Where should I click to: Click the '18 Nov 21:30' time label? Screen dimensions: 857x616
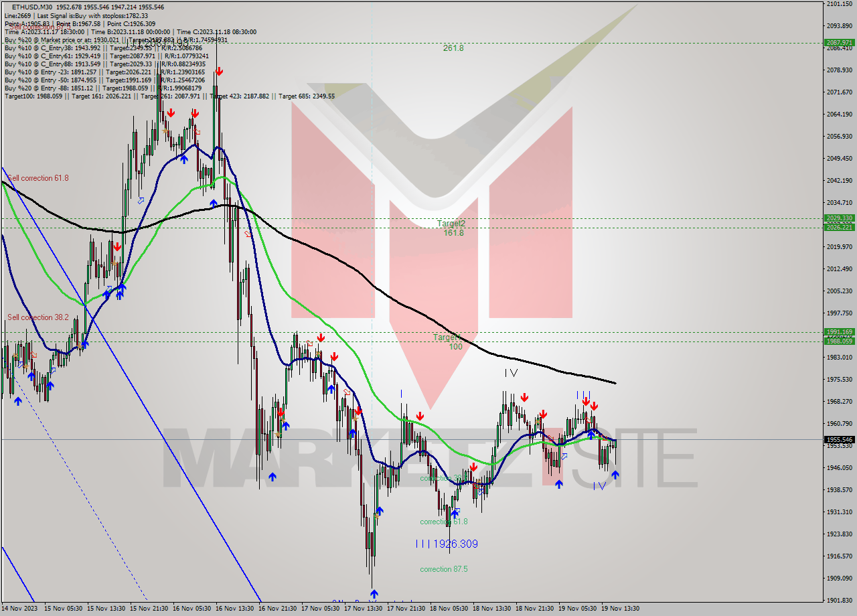pyautogui.click(x=535, y=609)
